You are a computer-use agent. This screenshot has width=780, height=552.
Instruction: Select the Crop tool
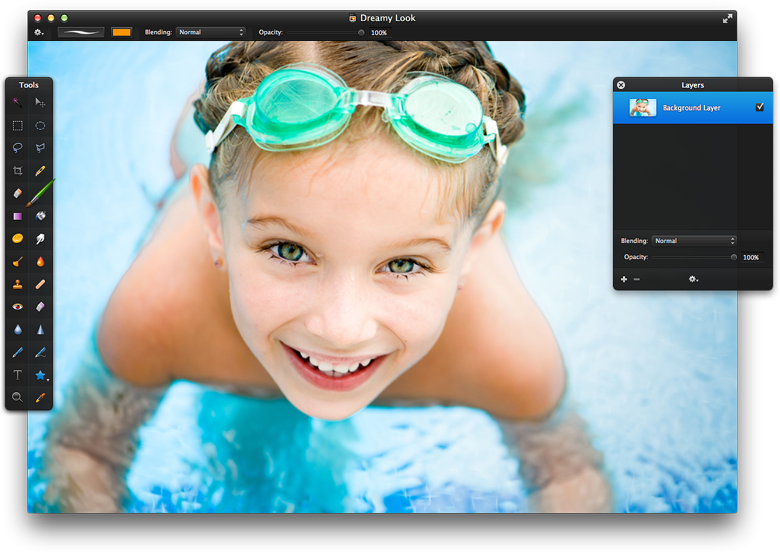(18, 170)
